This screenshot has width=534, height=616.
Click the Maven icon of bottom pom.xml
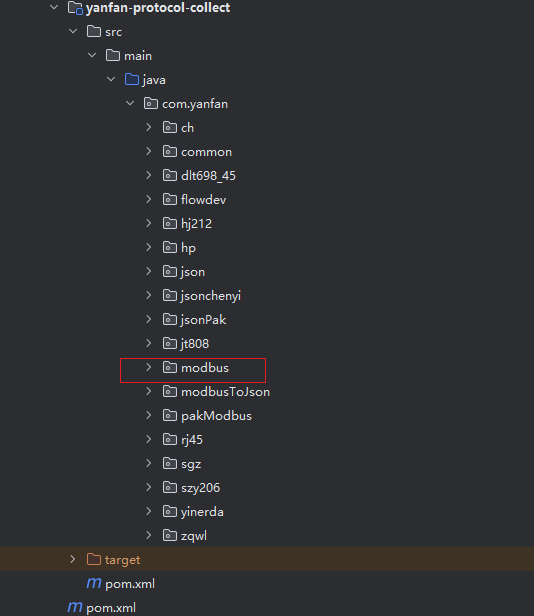(75, 607)
